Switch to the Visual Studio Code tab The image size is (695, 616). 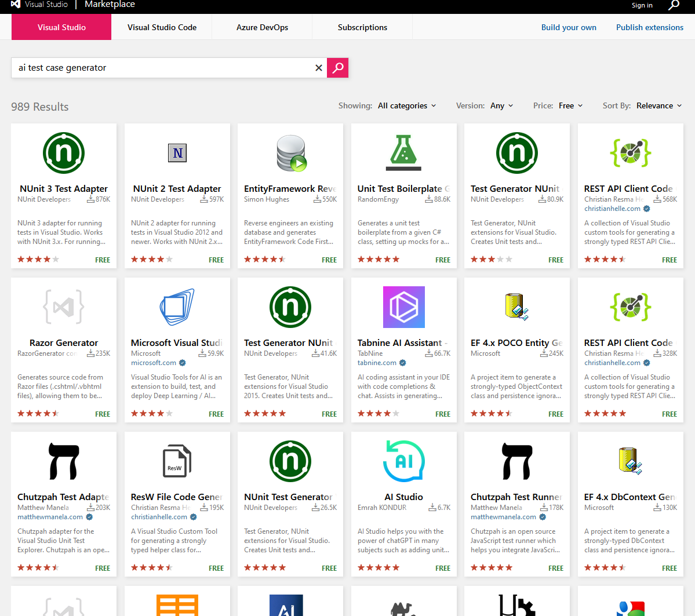coord(162,27)
